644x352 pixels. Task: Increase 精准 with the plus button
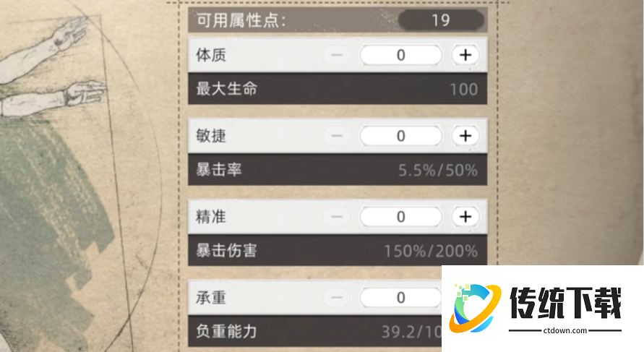465,217
